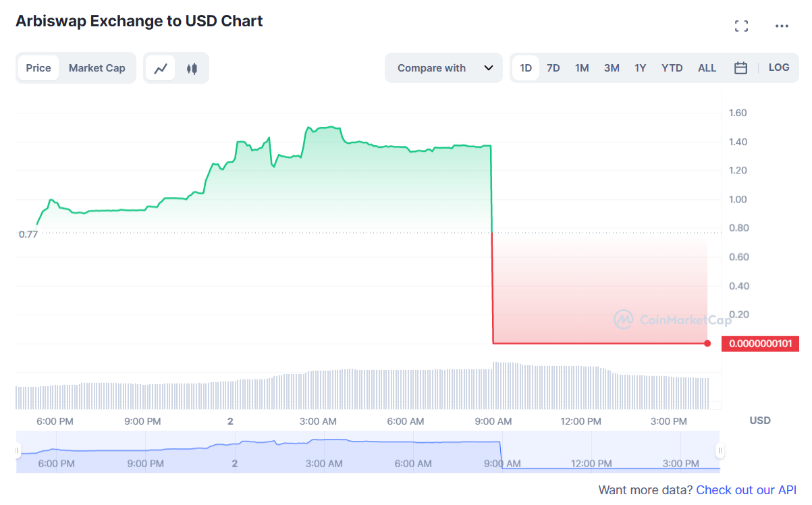Click the USD currency label
Image resolution: width=812 pixels, height=505 pixels.
pyautogui.click(x=760, y=421)
